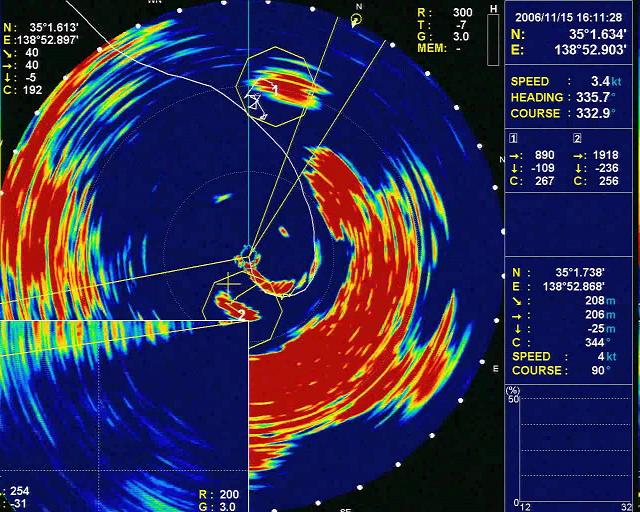This screenshot has height=512, width=640.
Task: Click the bottom-left value 254
Action: point(20,491)
